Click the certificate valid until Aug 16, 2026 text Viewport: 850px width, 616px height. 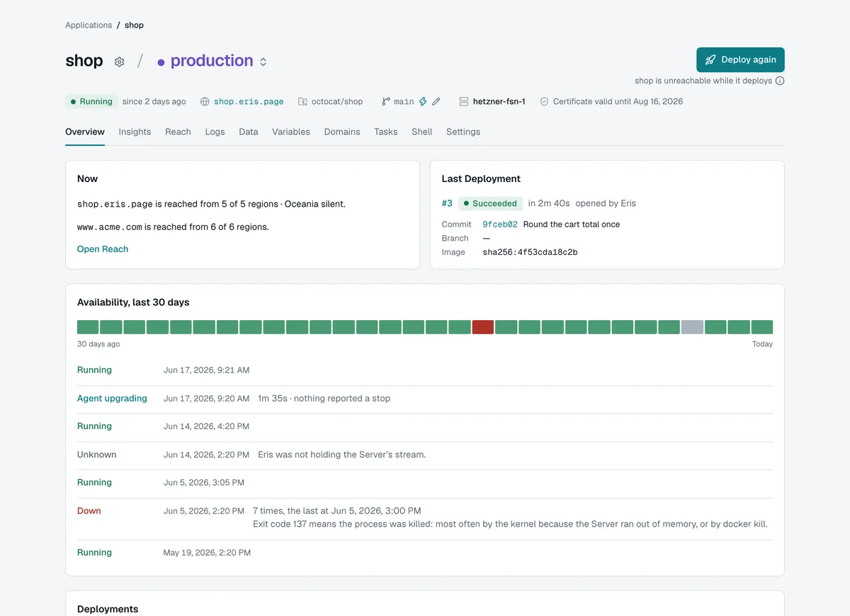[618, 101]
